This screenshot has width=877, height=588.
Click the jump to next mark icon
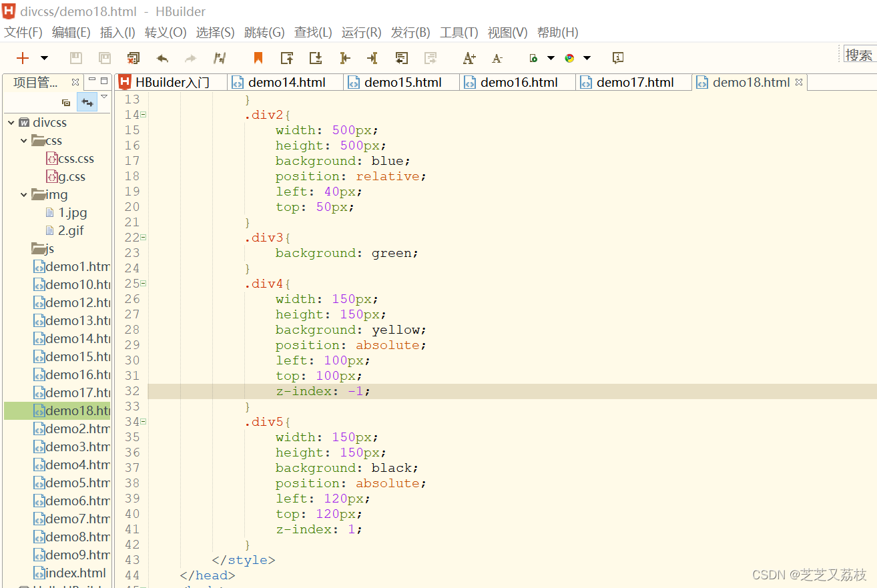316,58
